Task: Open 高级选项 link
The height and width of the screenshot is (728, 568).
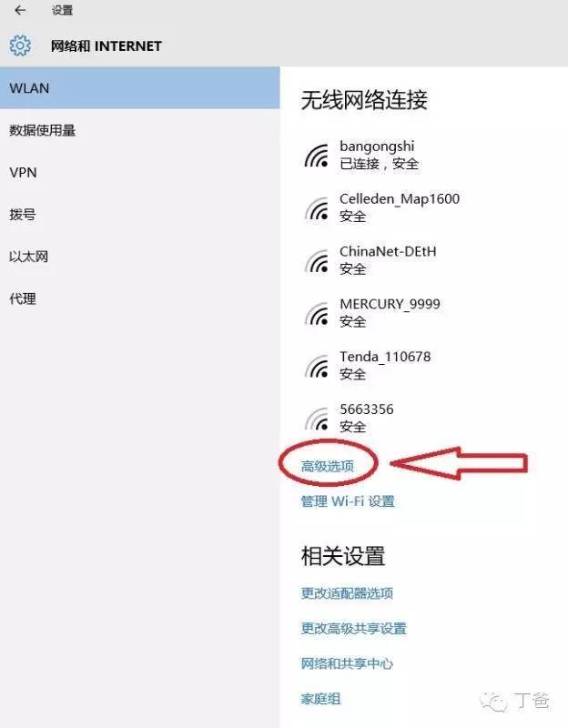Action: [328, 466]
